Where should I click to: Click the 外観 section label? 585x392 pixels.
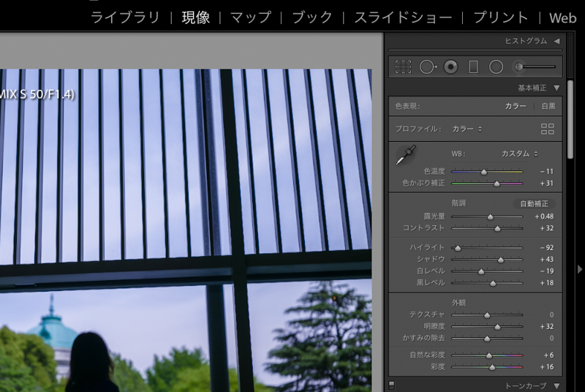coord(458,303)
